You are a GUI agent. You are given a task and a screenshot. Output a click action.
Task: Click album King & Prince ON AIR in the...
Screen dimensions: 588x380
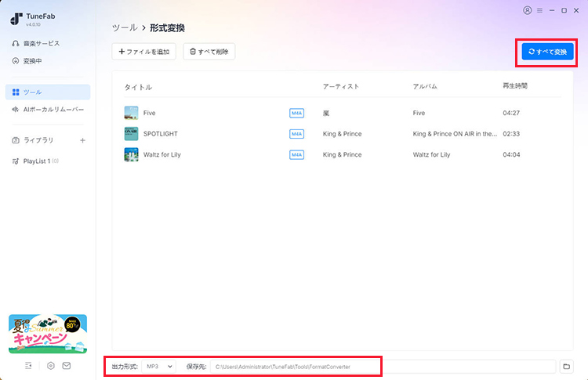click(x=455, y=134)
